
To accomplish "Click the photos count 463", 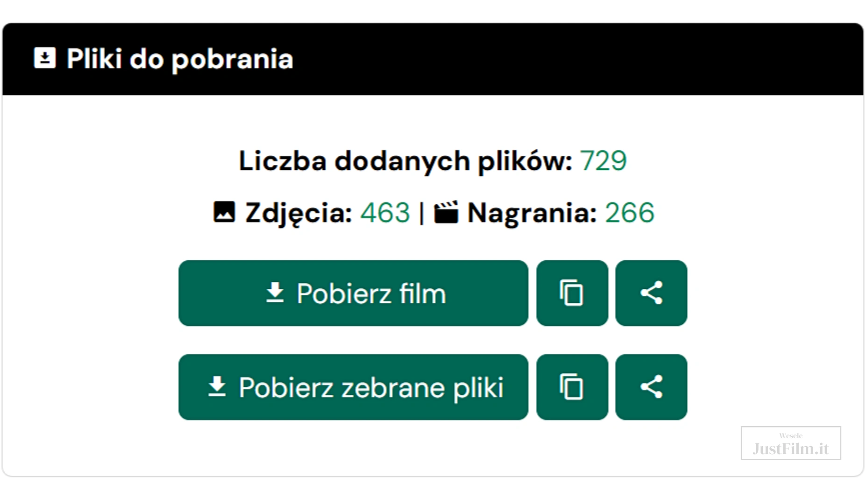I will pyautogui.click(x=385, y=213).
